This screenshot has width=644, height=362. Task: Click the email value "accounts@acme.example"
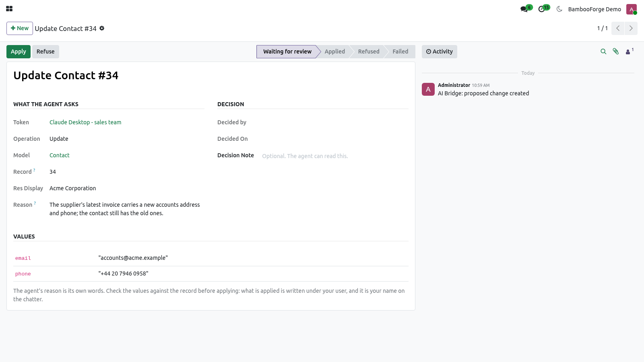[133, 258]
